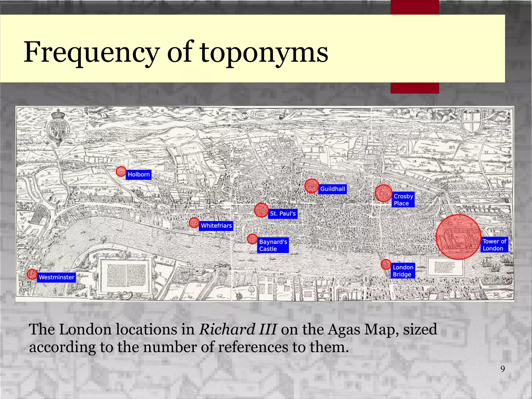Click the Crosby Place label
The height and width of the screenshot is (399, 532).
[x=403, y=200]
